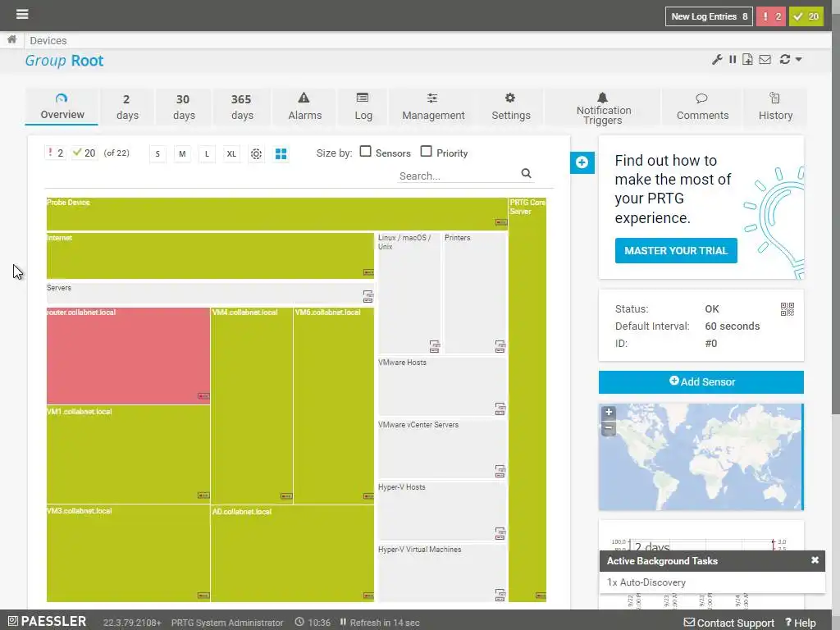Click device icon in VMware vCenter Servers tile
840x630 pixels.
pyautogui.click(x=500, y=471)
